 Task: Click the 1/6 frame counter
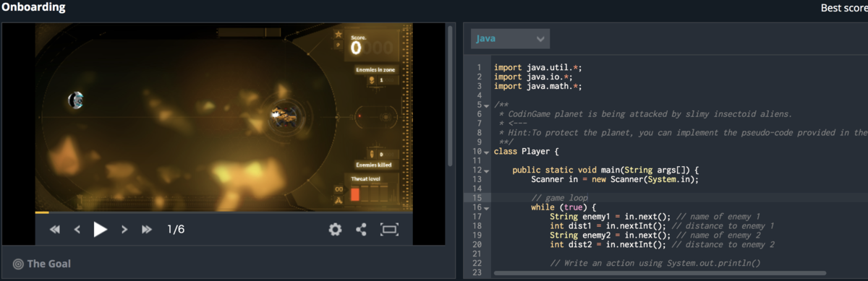coord(176,230)
